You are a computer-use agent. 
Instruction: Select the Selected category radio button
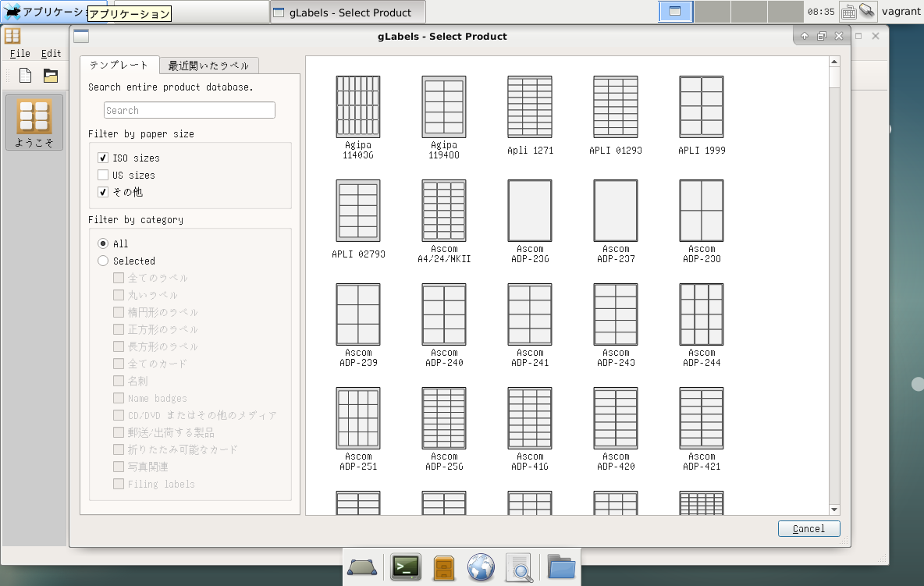(x=102, y=261)
